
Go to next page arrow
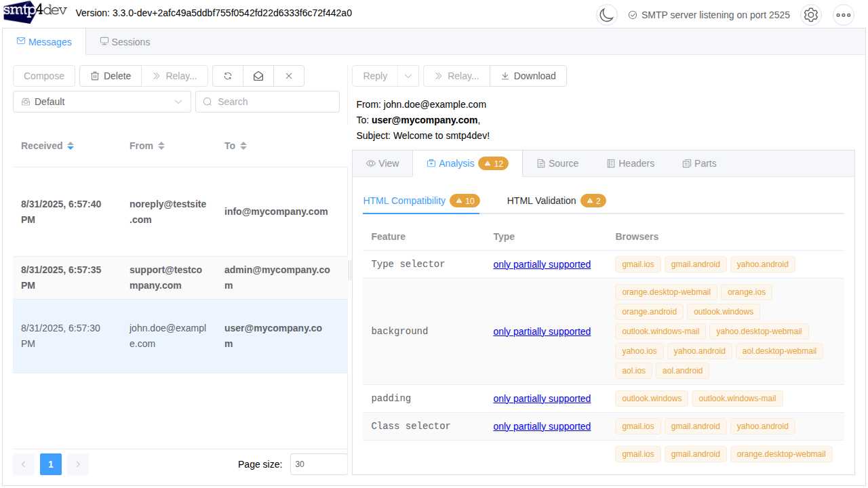(78, 464)
